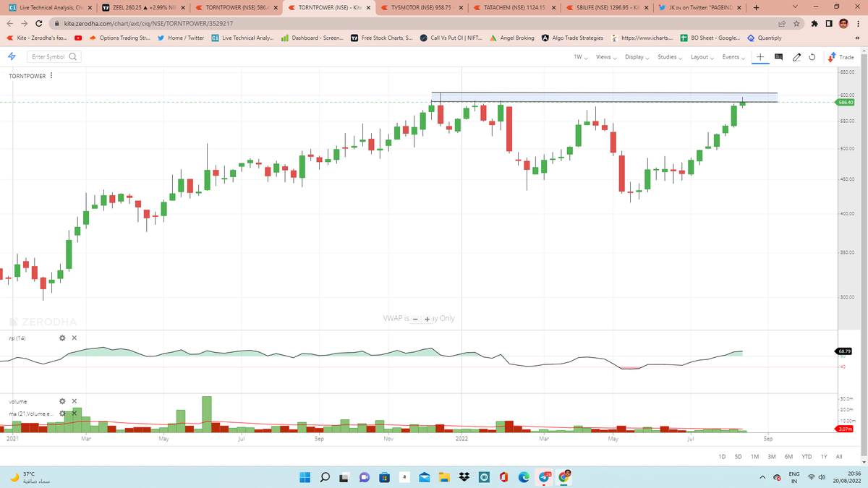Open the Display dropdown
This screenshot has width=868, height=488.
pos(637,56)
